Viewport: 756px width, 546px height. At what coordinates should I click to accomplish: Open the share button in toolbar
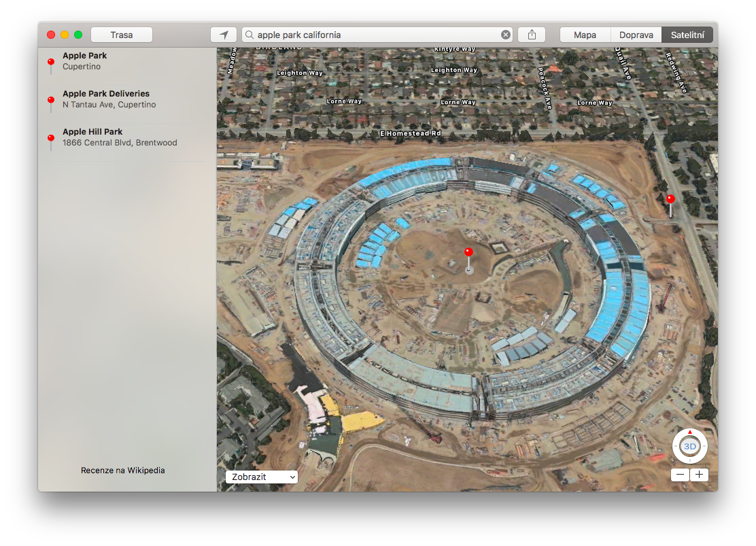532,35
